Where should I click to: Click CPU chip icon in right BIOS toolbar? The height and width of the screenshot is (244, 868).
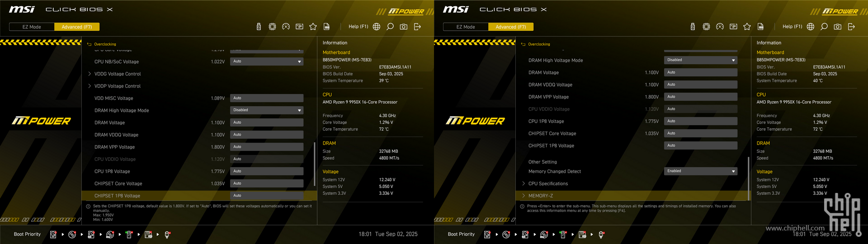(x=706, y=27)
